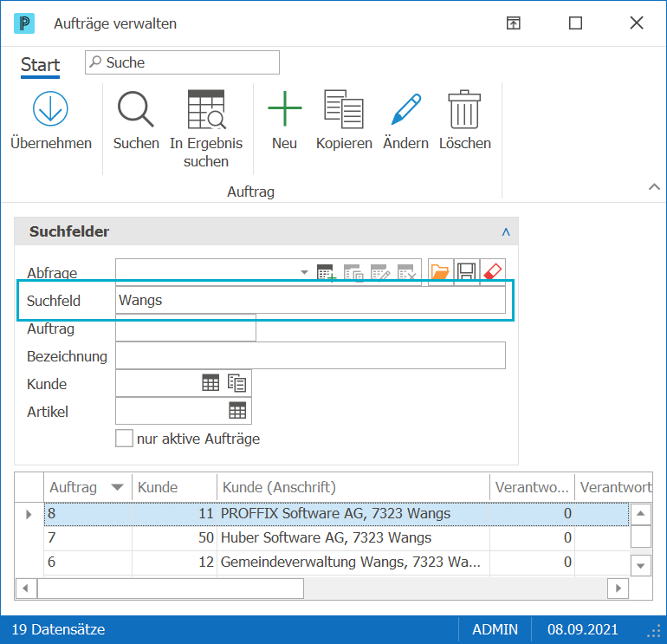Select row Gemeindeverwaltung Wangs
Screen dimensions: 667x644
tap(336, 562)
